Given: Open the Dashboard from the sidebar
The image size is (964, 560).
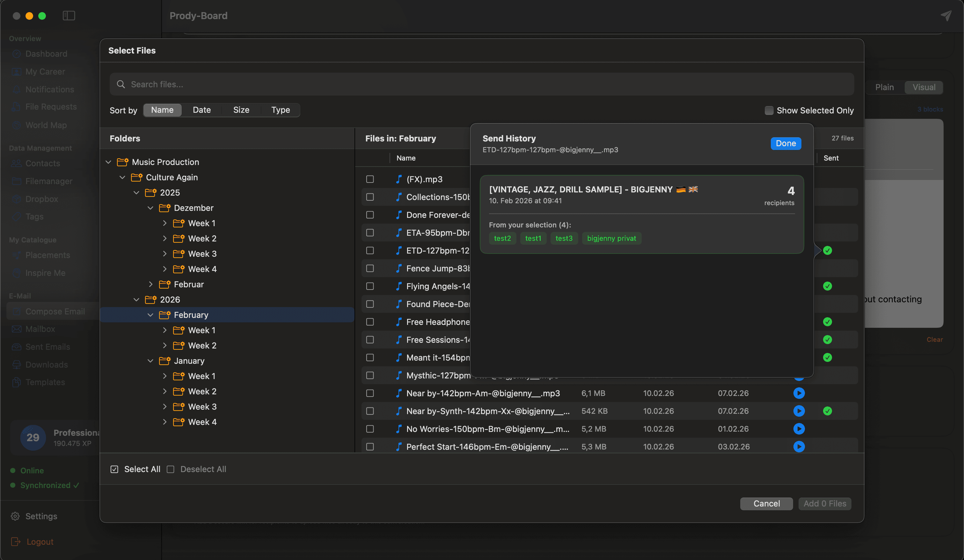Looking at the screenshot, I should [x=46, y=54].
